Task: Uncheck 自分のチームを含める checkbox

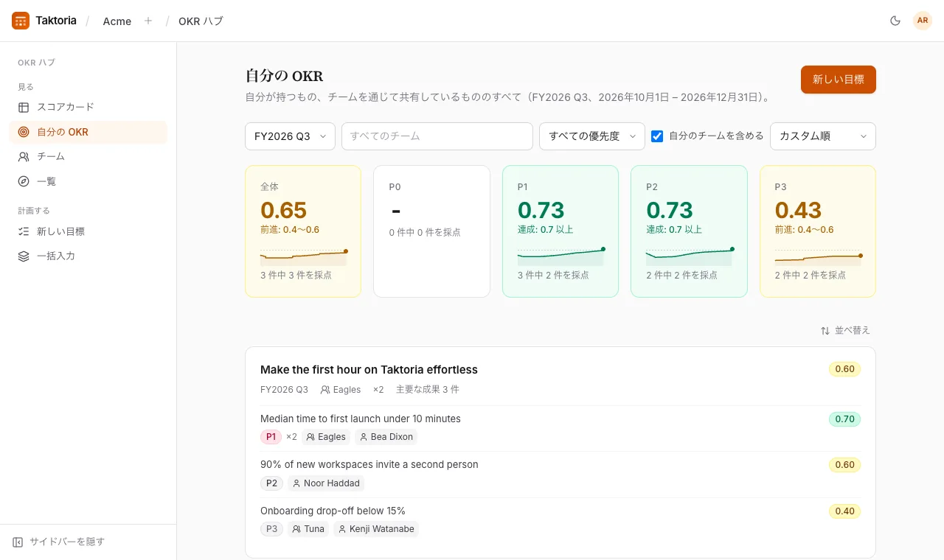Action: [657, 136]
